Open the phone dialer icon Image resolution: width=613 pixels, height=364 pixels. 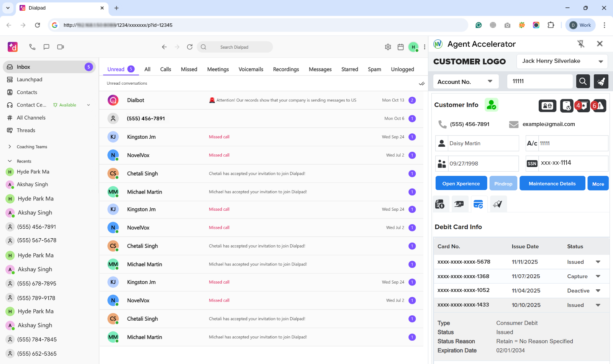point(32,47)
